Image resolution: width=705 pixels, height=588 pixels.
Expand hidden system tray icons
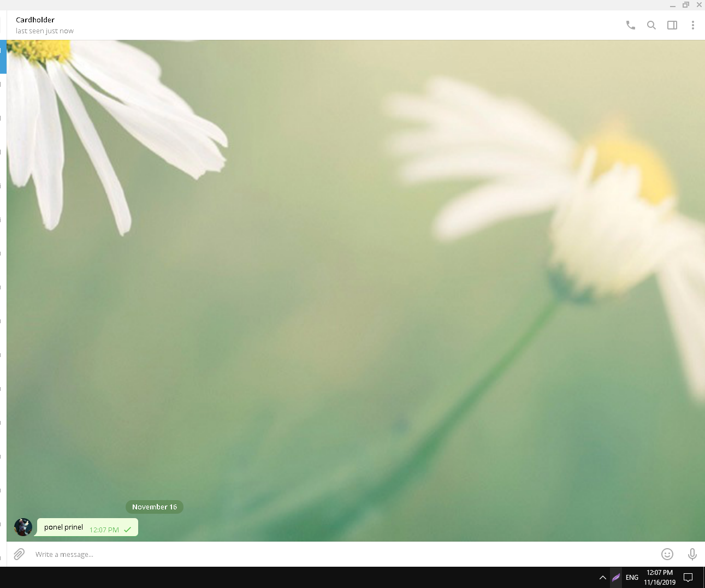pos(602,578)
